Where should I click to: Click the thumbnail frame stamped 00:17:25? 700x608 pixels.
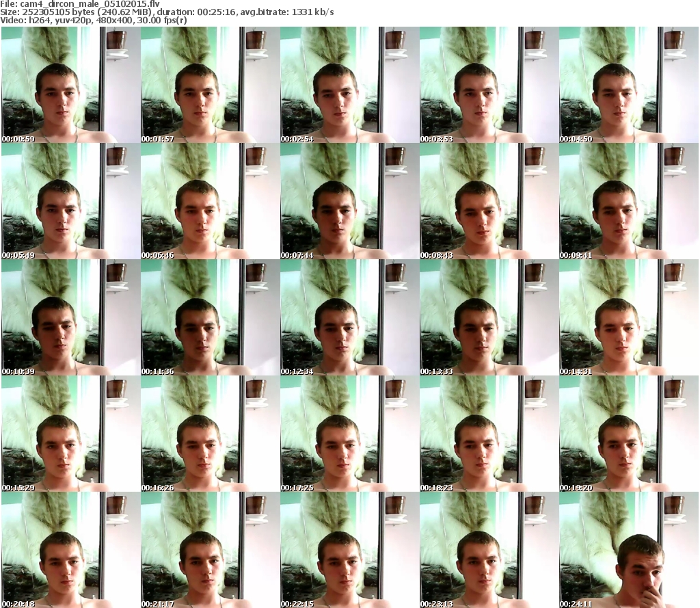[349, 434]
